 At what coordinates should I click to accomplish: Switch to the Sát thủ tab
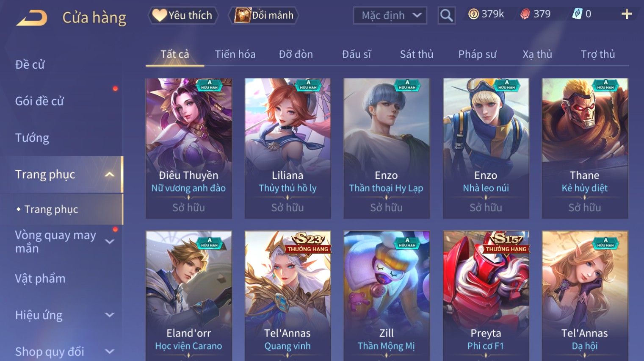(x=417, y=54)
